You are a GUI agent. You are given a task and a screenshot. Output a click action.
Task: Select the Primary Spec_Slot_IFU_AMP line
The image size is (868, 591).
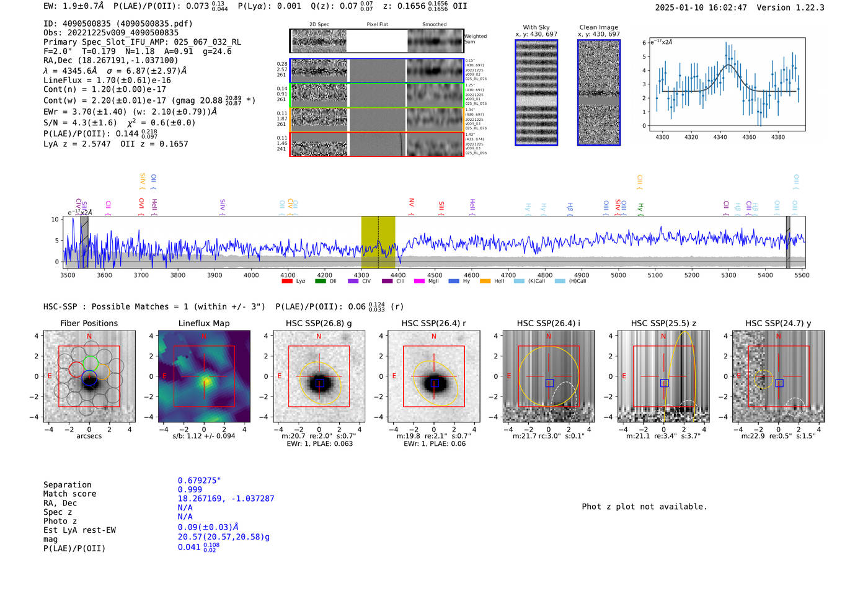pos(142,42)
